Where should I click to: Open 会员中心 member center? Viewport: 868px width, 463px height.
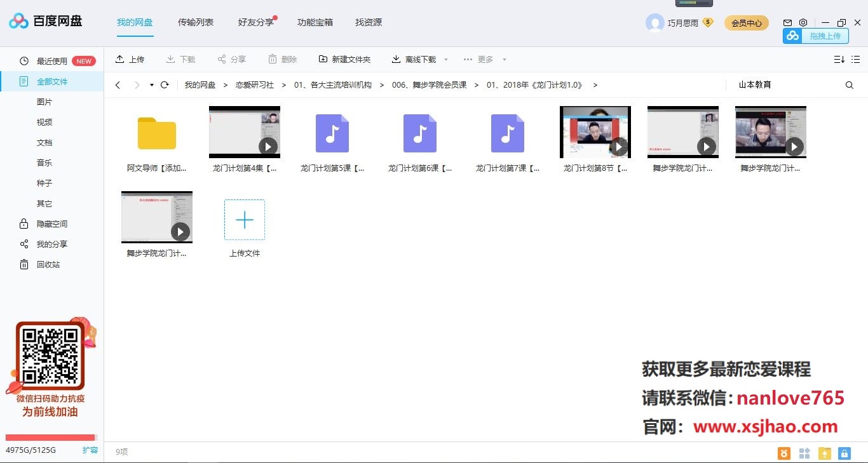[747, 23]
